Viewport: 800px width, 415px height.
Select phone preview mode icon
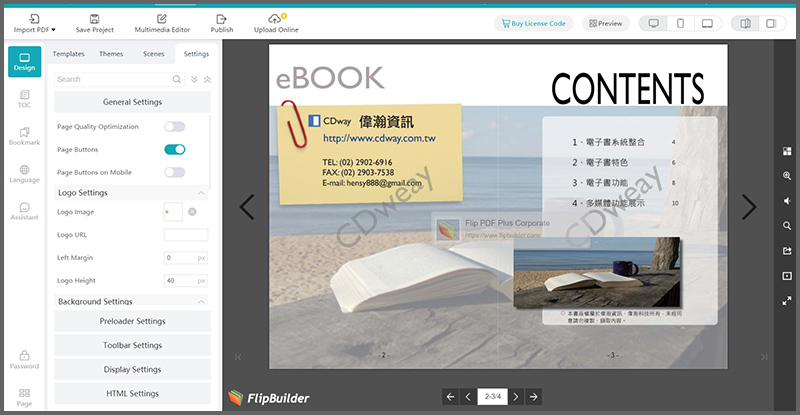pos(680,23)
